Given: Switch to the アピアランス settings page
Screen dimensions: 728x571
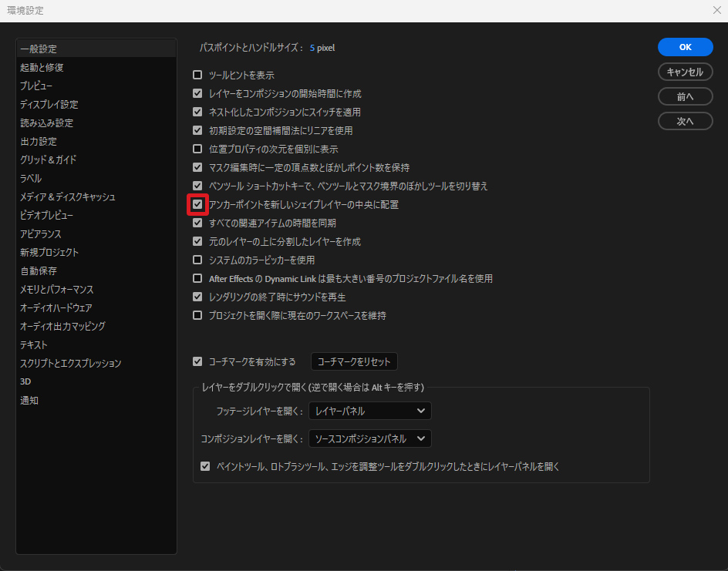Looking at the screenshot, I should (x=41, y=233).
